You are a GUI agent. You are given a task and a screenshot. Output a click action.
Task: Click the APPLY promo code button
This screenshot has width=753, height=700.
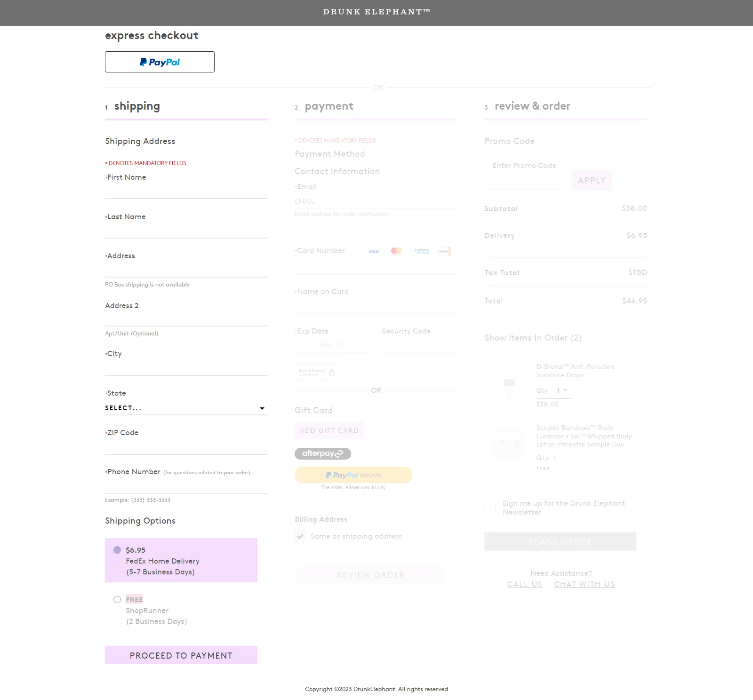pyautogui.click(x=592, y=181)
